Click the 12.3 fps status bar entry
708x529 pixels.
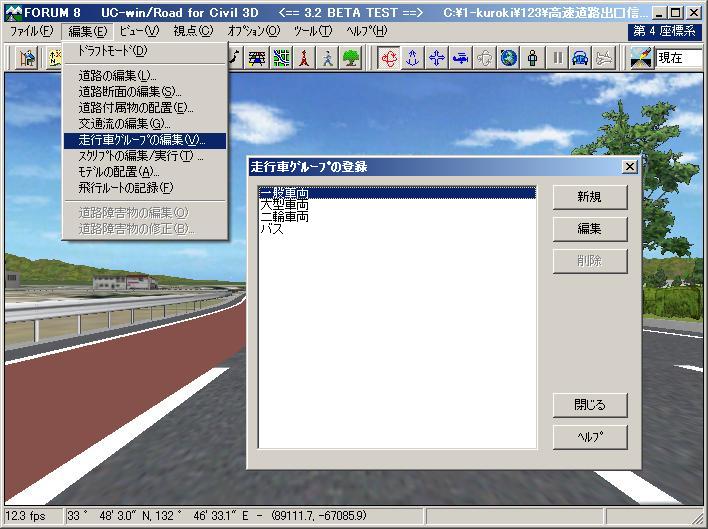(x=33, y=516)
